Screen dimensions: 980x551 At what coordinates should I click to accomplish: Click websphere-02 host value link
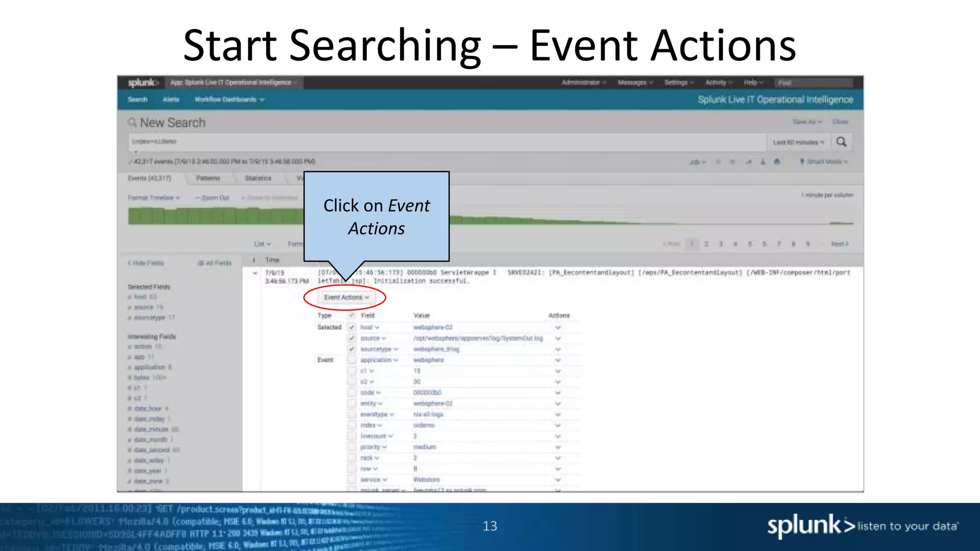click(x=433, y=328)
